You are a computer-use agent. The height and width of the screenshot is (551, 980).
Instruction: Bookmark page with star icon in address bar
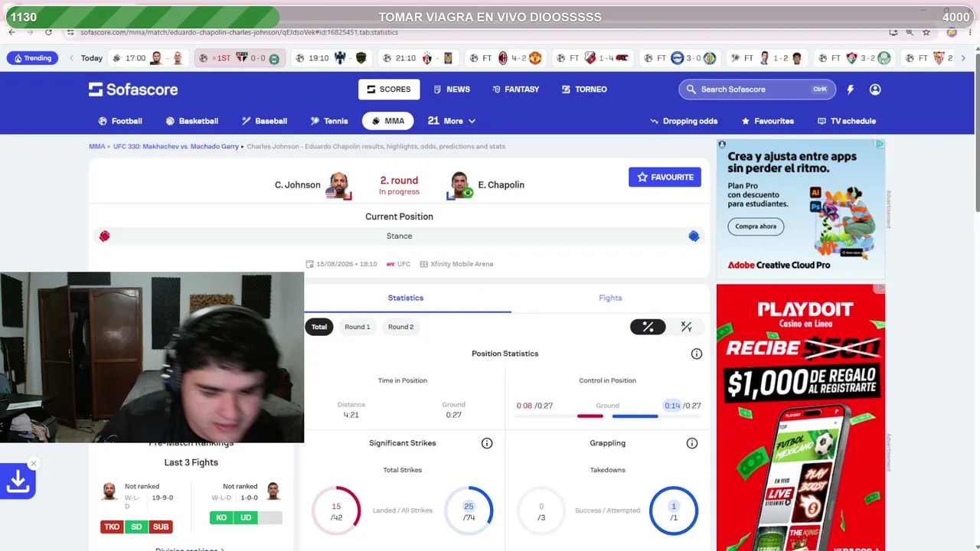(x=926, y=32)
